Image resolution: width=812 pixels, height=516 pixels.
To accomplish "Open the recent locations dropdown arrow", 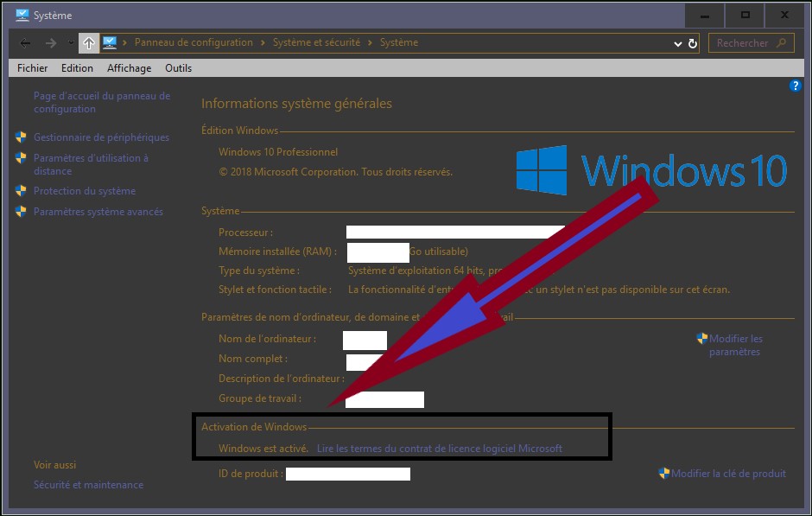I will point(71,43).
